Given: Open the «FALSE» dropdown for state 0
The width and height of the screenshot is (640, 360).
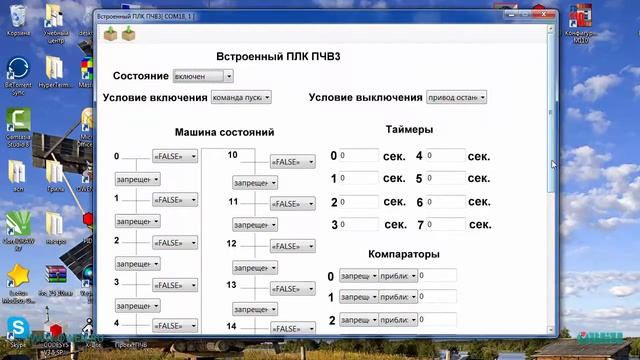Looking at the screenshot, I should pyautogui.click(x=175, y=156).
